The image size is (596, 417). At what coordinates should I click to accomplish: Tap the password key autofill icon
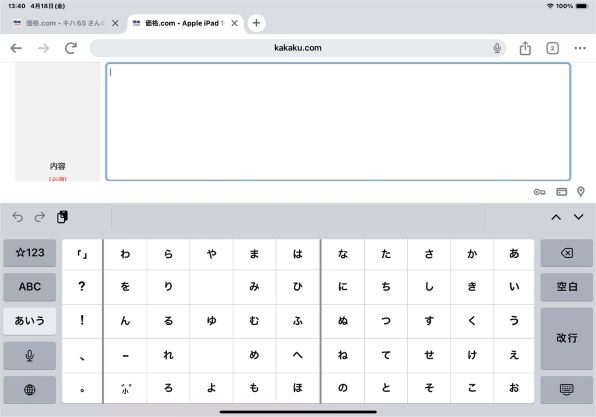click(539, 192)
